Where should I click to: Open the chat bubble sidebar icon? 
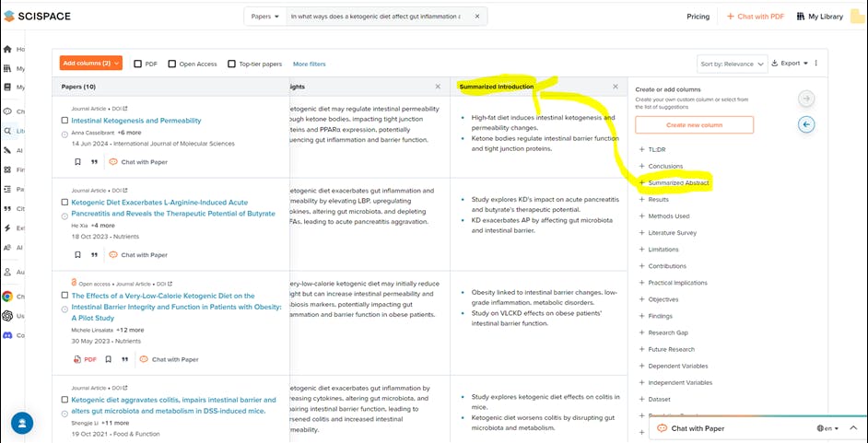[7, 111]
